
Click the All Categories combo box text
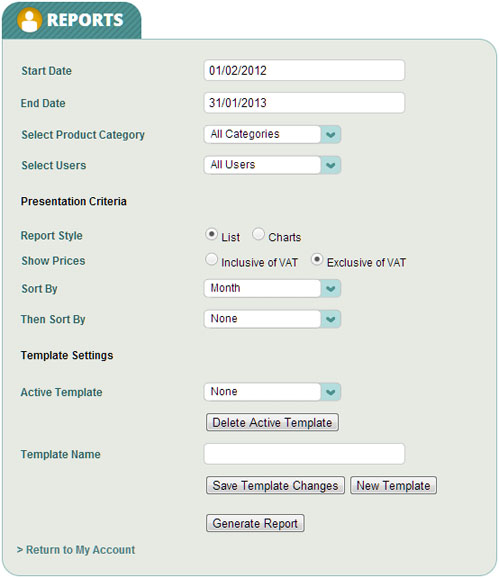(245, 134)
